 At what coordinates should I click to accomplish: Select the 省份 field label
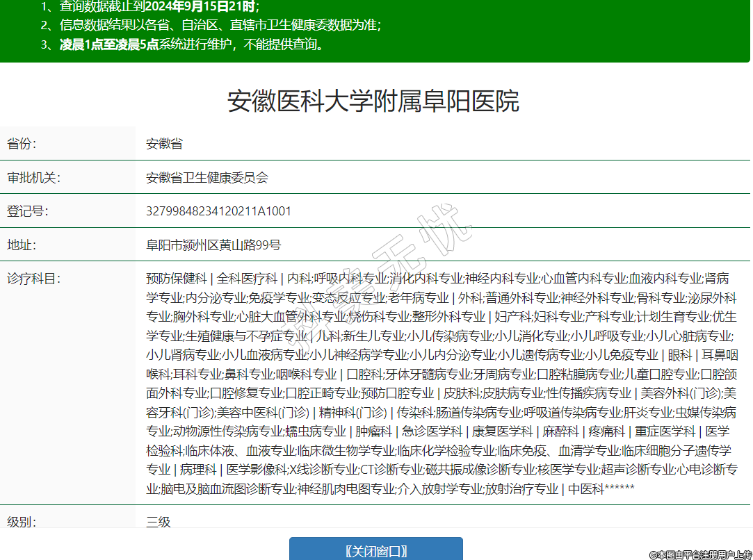[x=22, y=144]
